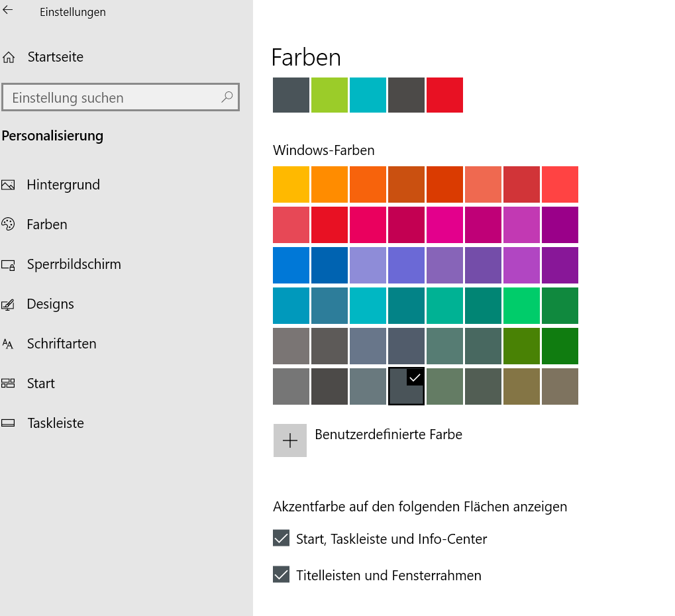The width and height of the screenshot is (675, 616).
Task: Select the currently checked dark gray swatch
Action: pos(406,386)
